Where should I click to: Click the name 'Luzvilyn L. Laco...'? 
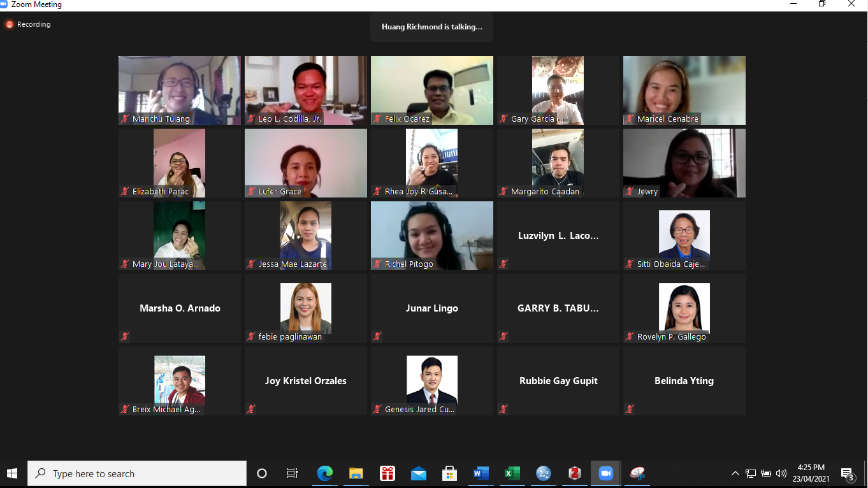click(558, 236)
